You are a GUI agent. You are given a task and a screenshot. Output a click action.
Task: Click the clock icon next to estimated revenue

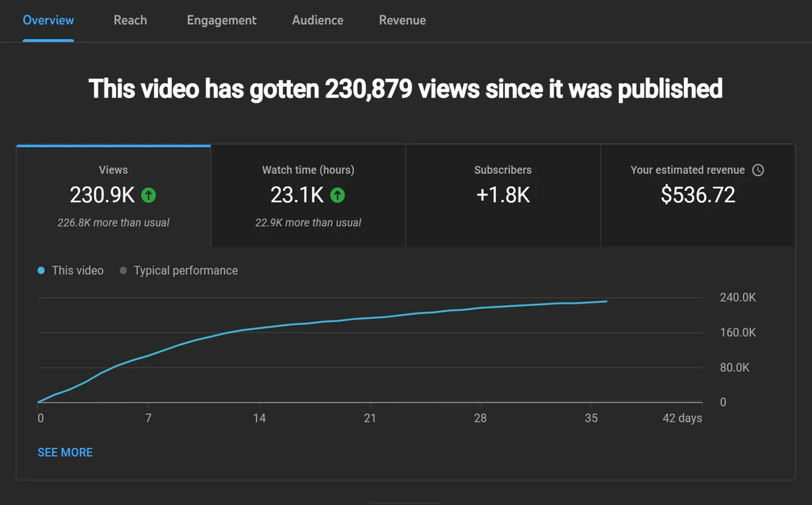[757, 170]
